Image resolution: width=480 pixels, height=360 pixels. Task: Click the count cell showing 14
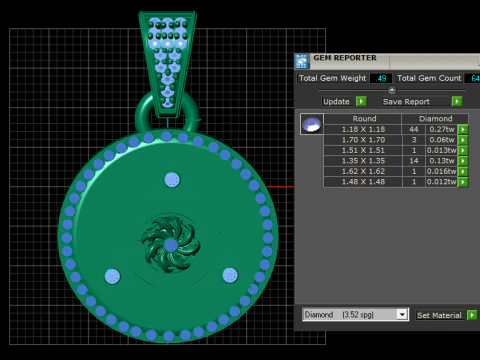tap(414, 161)
